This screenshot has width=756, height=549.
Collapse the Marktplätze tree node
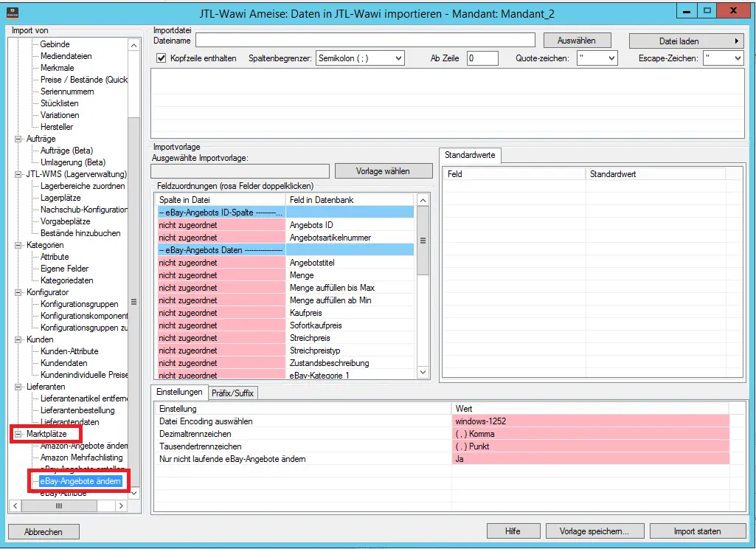(18, 434)
